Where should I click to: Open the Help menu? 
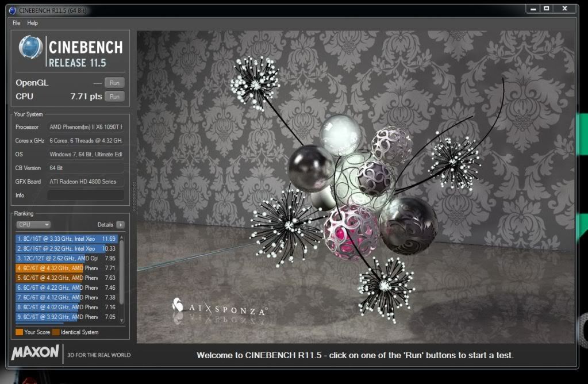(x=32, y=23)
